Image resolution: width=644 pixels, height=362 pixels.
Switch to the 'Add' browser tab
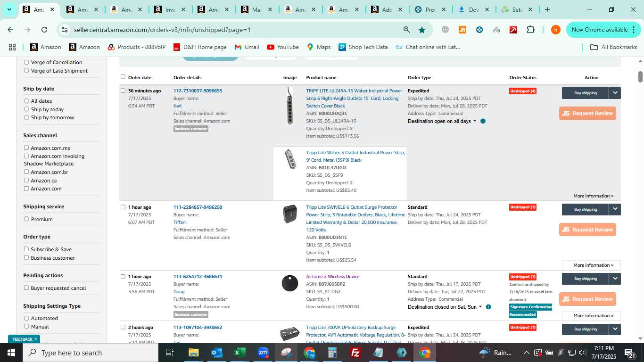387,9
